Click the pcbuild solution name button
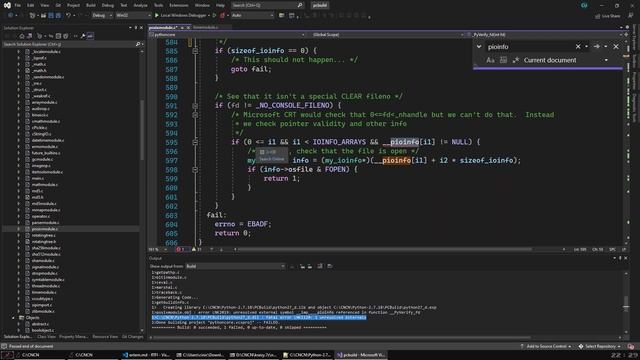Viewport: 640px width, 360px height. click(x=320, y=5)
